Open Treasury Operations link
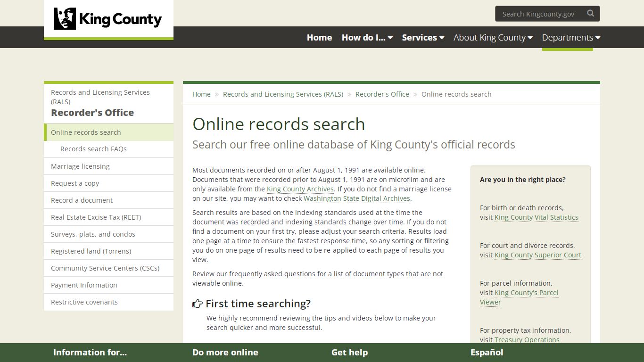Screen dimensions: 644x362 (527, 340)
